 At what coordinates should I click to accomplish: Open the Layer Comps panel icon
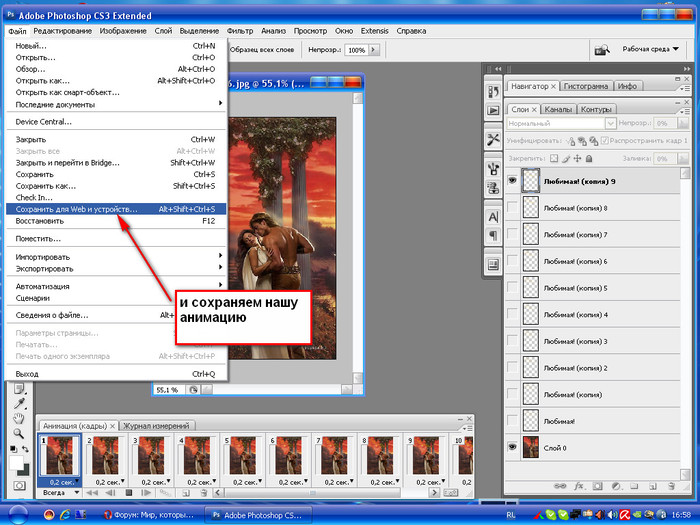point(493,265)
